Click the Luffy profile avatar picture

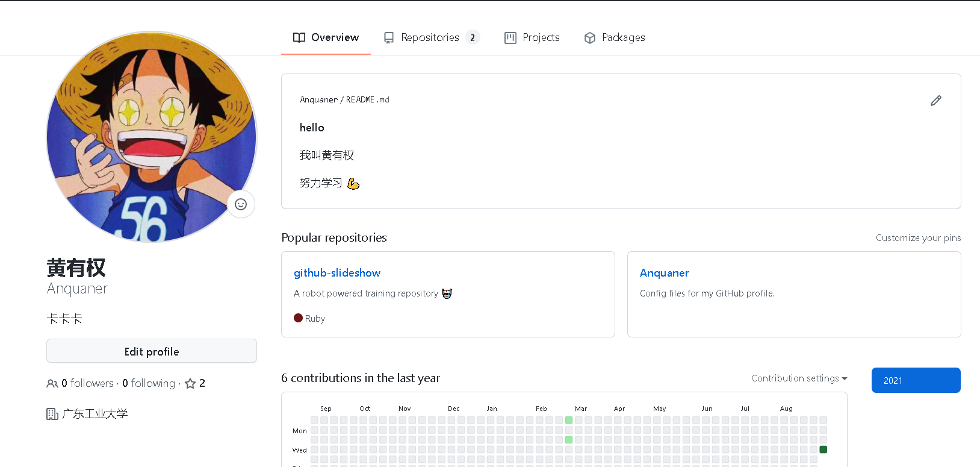click(x=150, y=137)
